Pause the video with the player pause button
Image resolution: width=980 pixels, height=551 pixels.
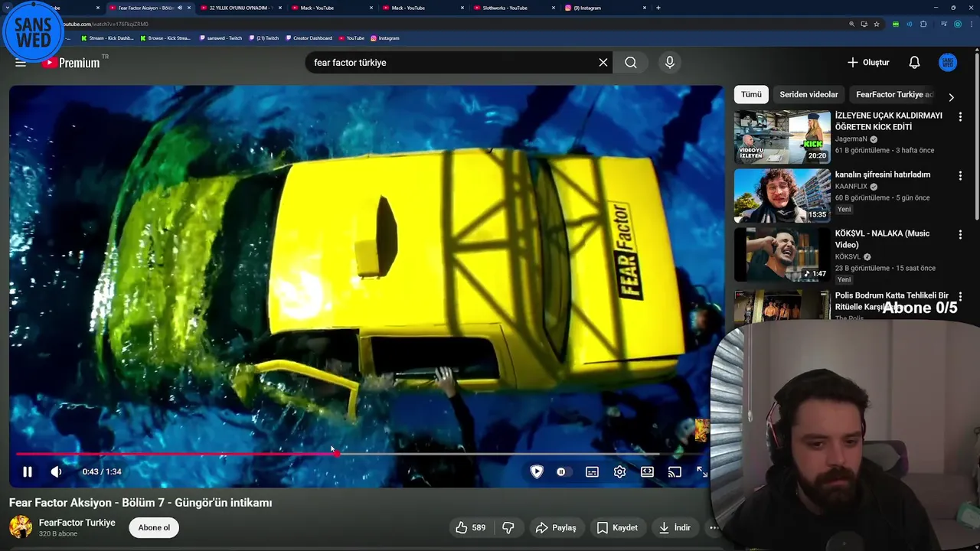[x=27, y=472]
